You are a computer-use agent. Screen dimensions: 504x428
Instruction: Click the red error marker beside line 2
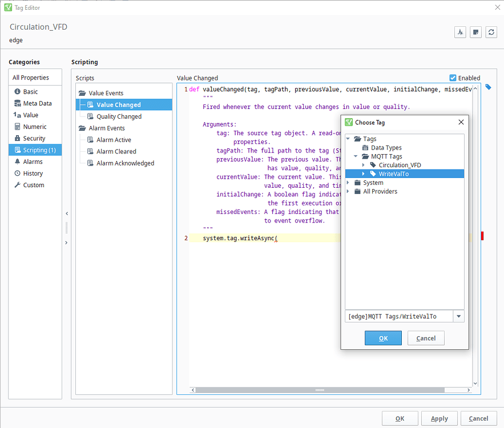(x=482, y=236)
